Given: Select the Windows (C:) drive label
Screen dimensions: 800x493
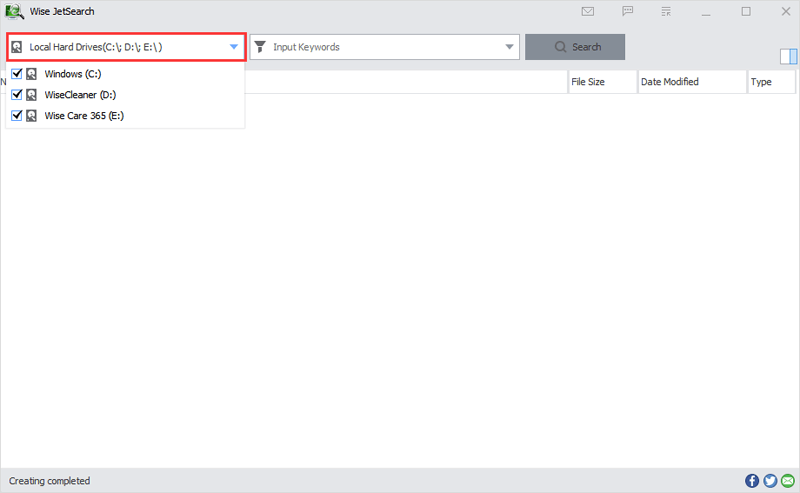Looking at the screenshot, I should (x=73, y=74).
